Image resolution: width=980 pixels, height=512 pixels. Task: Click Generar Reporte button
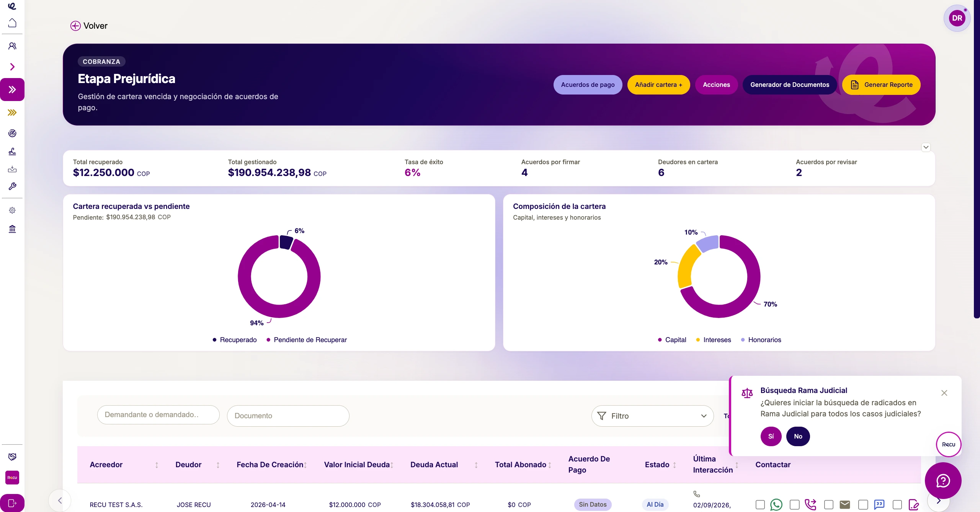[x=881, y=85]
